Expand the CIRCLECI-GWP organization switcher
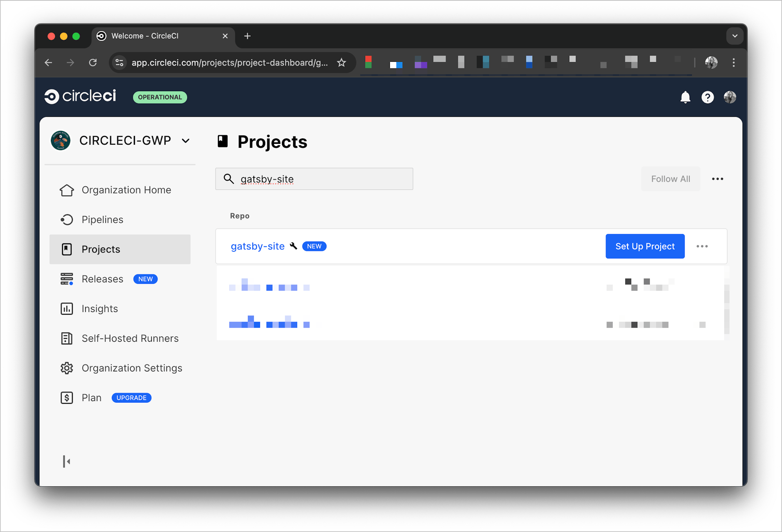Viewport: 782px width, 532px height. 186,141
